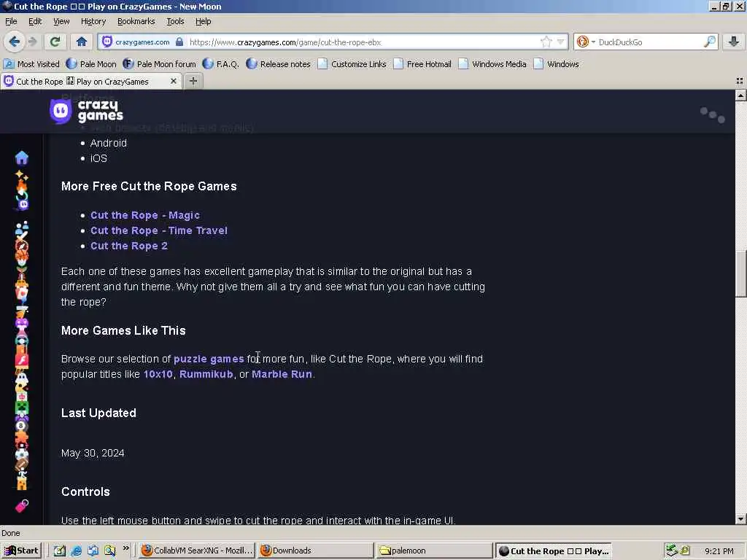747x560 pixels.
Task: Open a new tab with the plus button
Action: (193, 82)
